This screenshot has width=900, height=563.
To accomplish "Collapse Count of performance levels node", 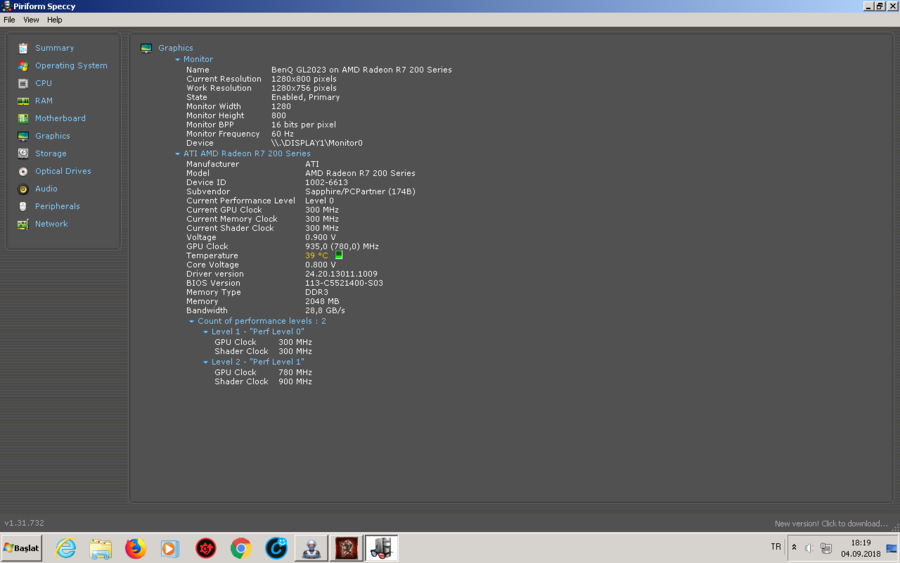I will tap(192, 321).
